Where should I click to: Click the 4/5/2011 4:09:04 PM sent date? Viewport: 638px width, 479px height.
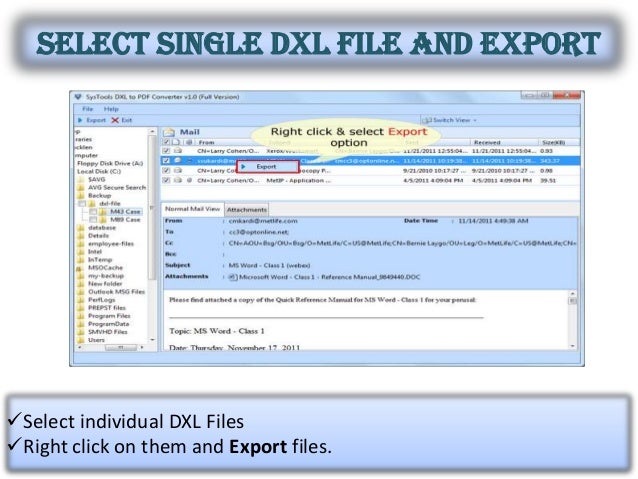tap(433, 180)
